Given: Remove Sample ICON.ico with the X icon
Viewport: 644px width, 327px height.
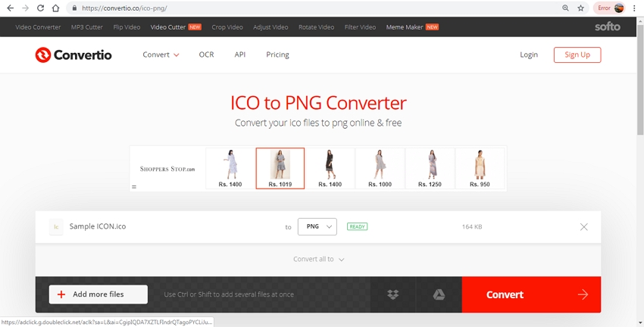Looking at the screenshot, I should point(583,226).
